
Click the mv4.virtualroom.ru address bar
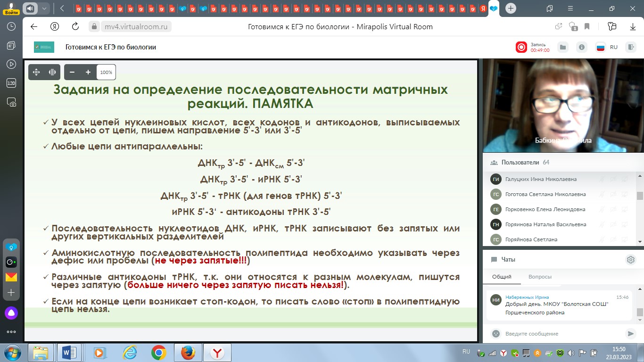(x=136, y=27)
